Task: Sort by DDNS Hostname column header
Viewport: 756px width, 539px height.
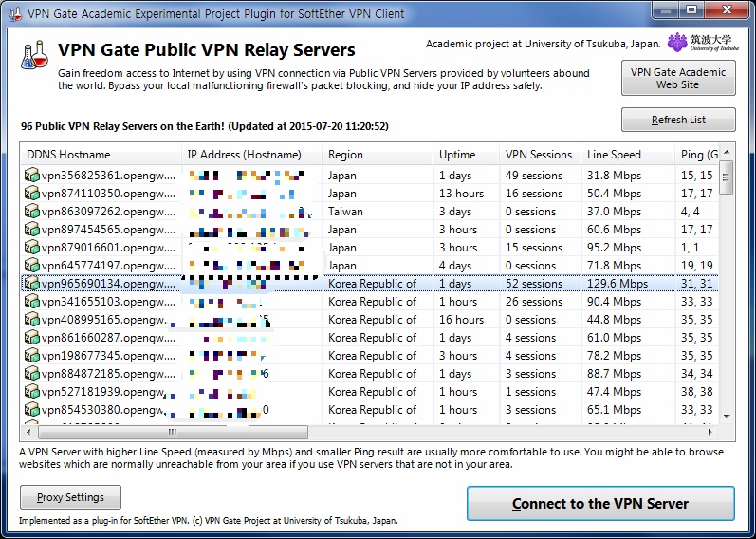Action: tap(101, 155)
